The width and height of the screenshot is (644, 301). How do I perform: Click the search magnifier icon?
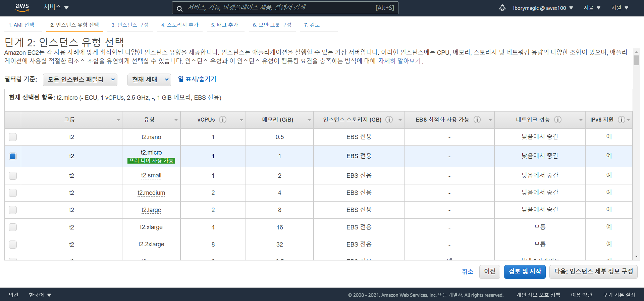click(x=180, y=8)
